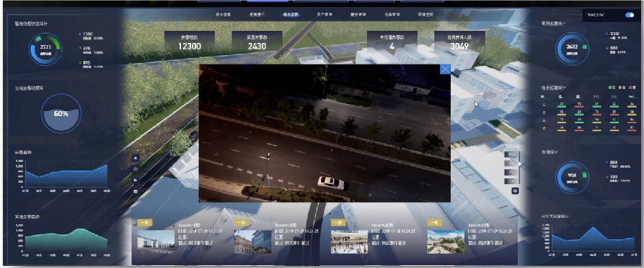Select the patrol person icon in map toolbar
This screenshot has width=644, height=268.
coord(136,180)
